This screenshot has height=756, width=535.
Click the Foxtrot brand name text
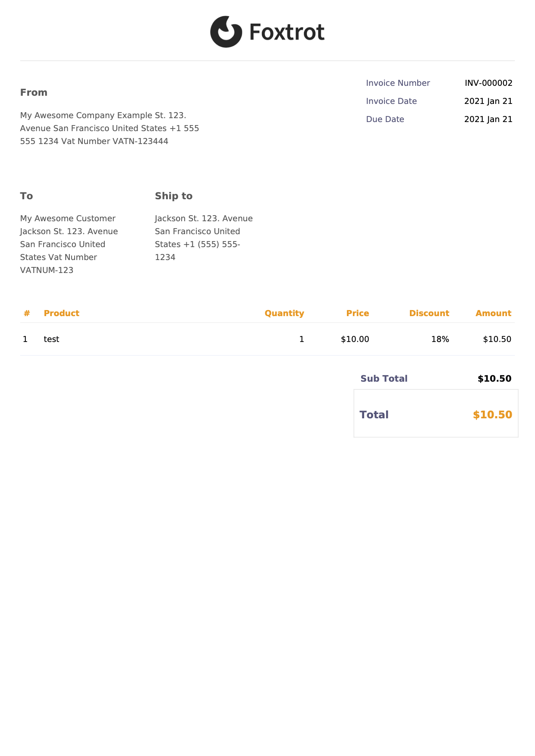click(287, 32)
